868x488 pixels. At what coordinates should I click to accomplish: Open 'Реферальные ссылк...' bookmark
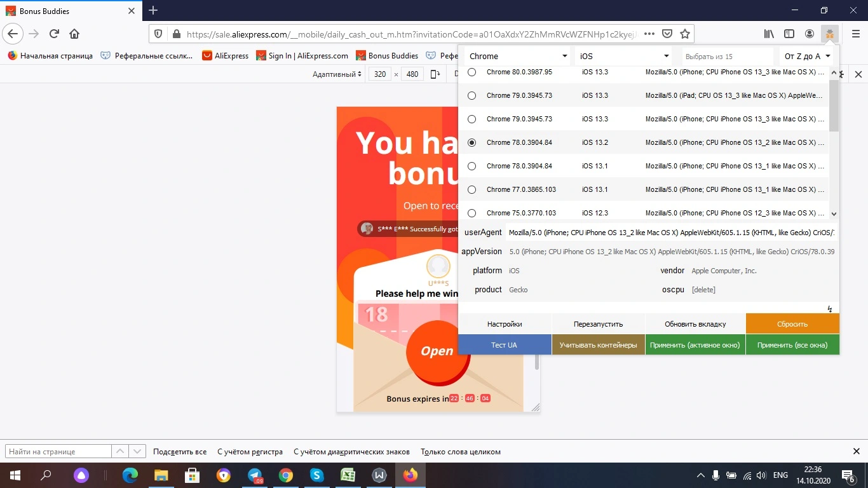point(147,56)
